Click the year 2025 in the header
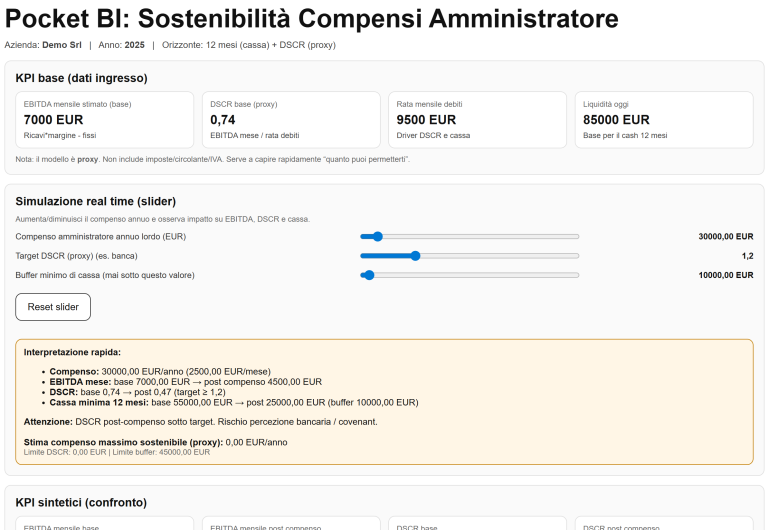This screenshot has height=530, width=768. pyautogui.click(x=134, y=45)
